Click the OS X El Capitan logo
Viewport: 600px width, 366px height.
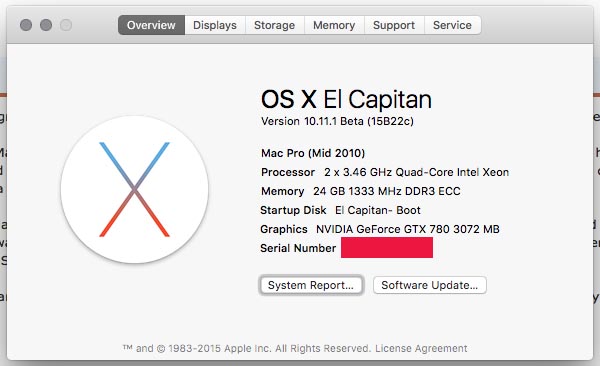coord(134,190)
